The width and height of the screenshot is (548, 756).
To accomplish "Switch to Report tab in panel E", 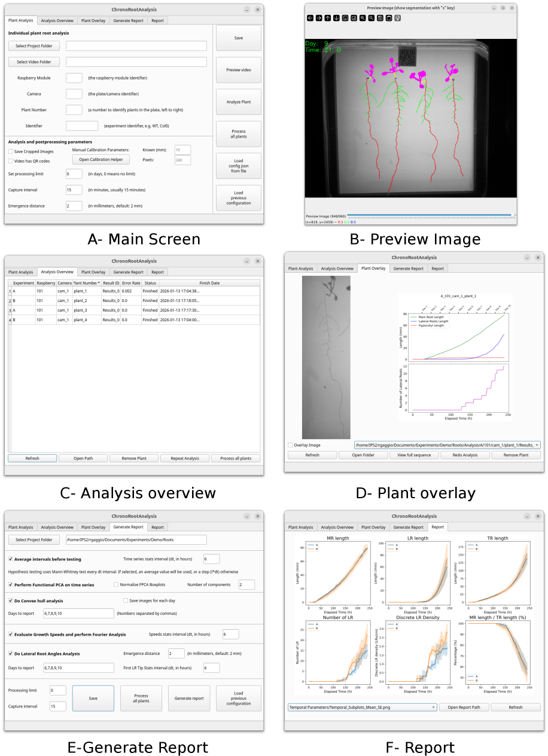I will 157,527.
